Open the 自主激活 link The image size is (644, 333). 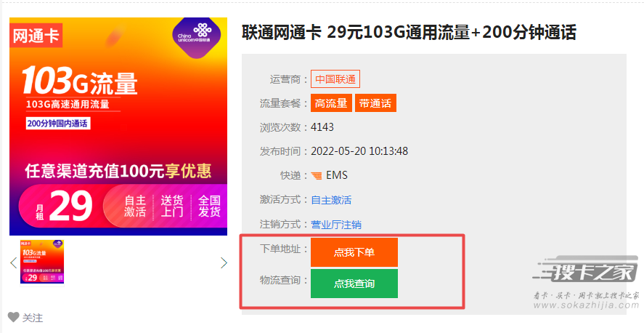(x=331, y=200)
